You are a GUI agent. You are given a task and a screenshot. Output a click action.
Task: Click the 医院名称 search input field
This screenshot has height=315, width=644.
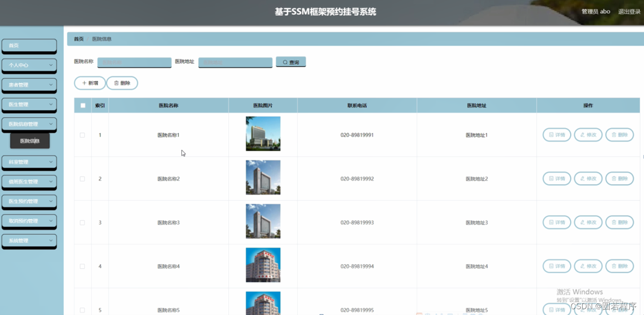(134, 62)
